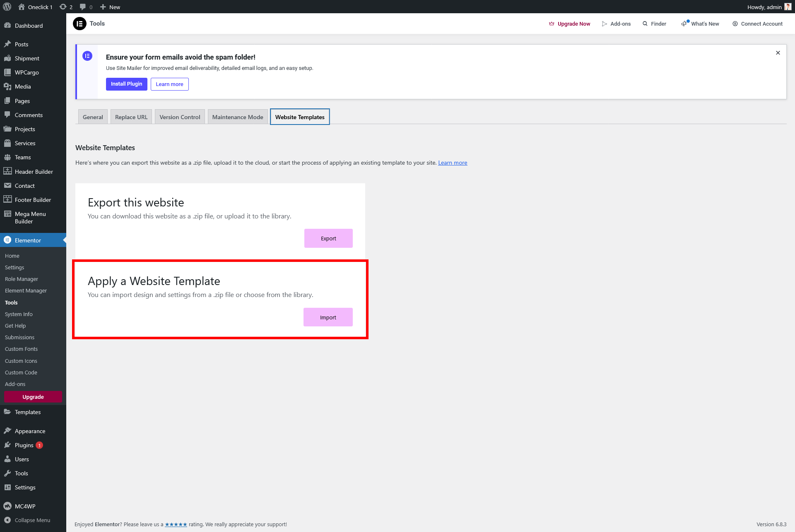Open the WPCargo sidebar menu
This screenshot has height=532, width=795.
[26, 72]
